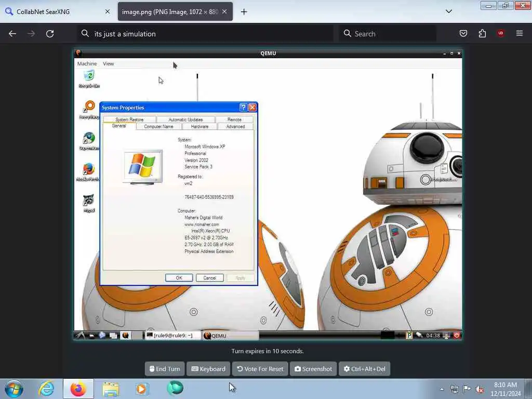Show hidden system tray icons
The image size is (532, 399).
tap(442, 389)
